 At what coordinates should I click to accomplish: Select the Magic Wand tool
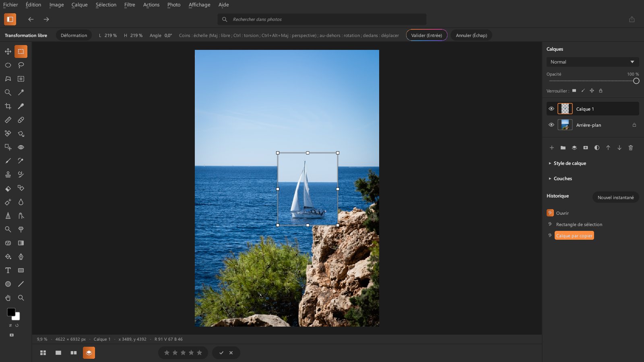[x=21, y=93]
